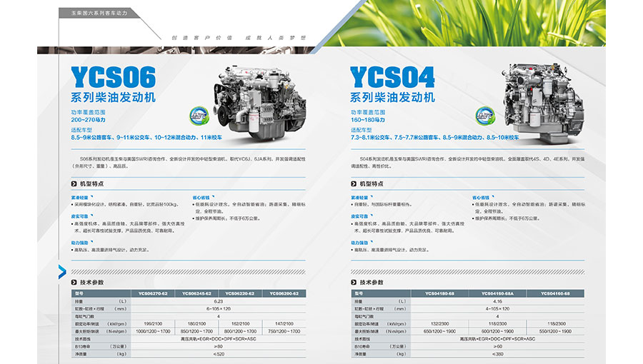Click the ≤520 net weight value
Viewport: 643px width, 364px height.
tap(219, 354)
